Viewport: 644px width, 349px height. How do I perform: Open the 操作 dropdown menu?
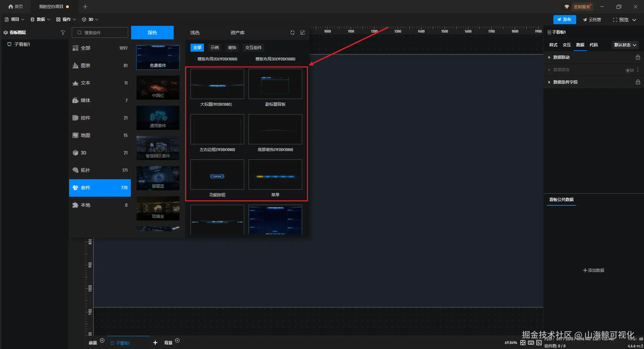coord(66,19)
